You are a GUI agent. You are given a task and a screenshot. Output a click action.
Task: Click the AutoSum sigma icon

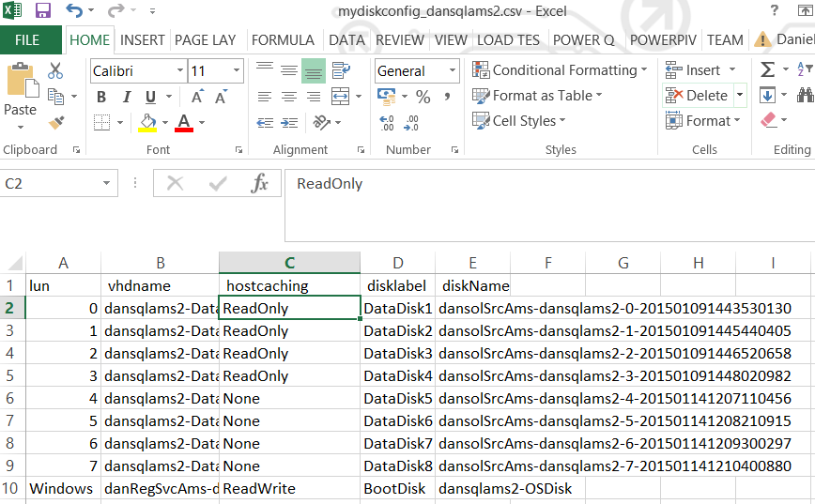click(x=768, y=70)
